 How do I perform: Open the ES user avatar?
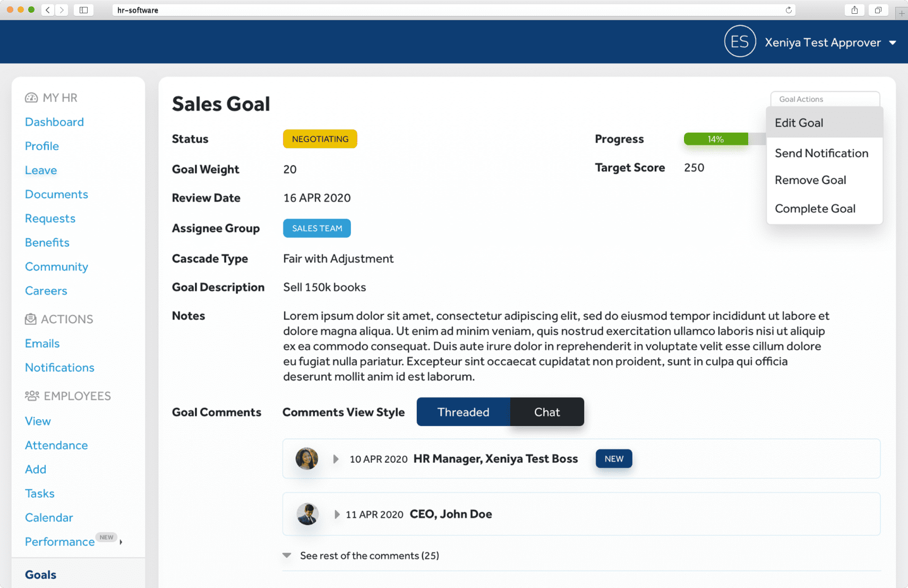coord(740,41)
